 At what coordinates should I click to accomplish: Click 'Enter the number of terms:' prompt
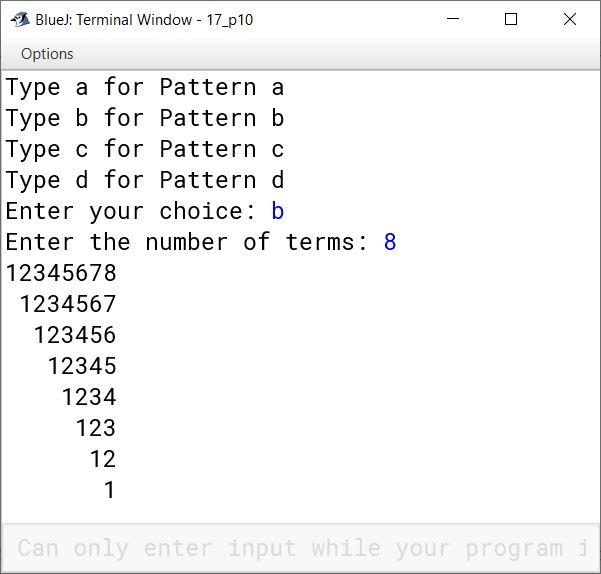click(186, 242)
